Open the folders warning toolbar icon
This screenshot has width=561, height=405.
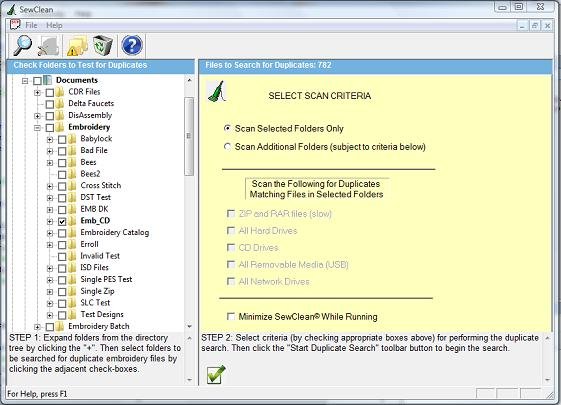77,46
